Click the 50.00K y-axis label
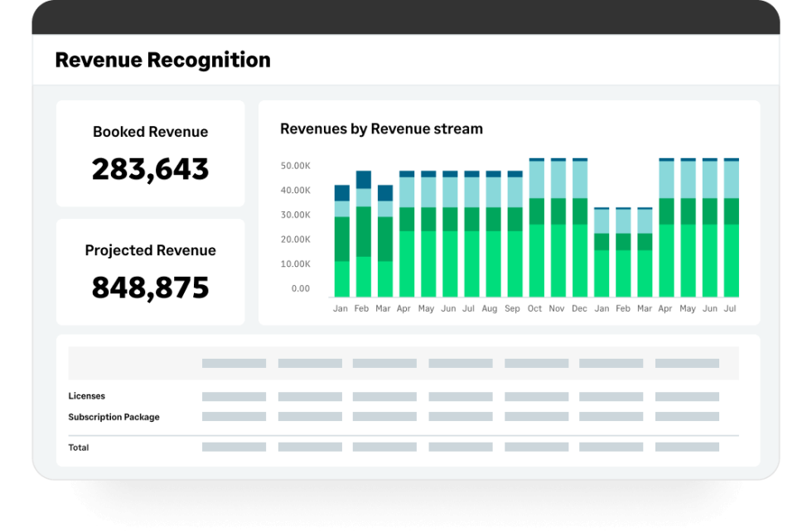 295,166
